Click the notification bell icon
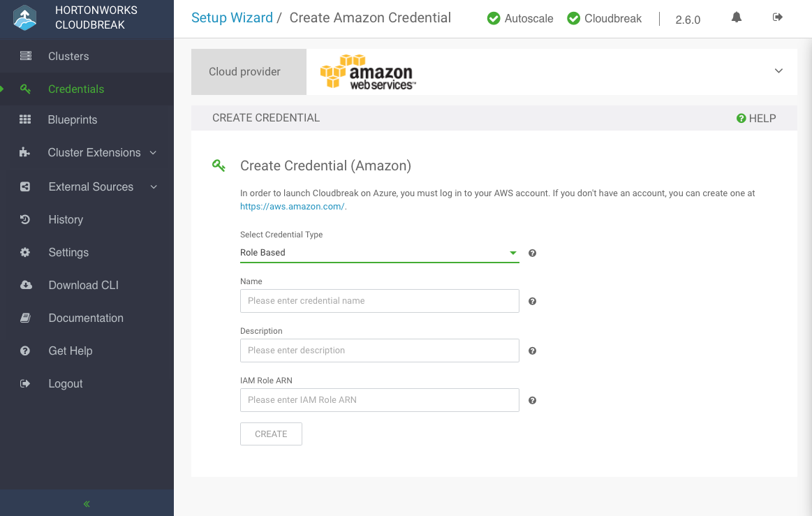The image size is (812, 516). [x=737, y=17]
